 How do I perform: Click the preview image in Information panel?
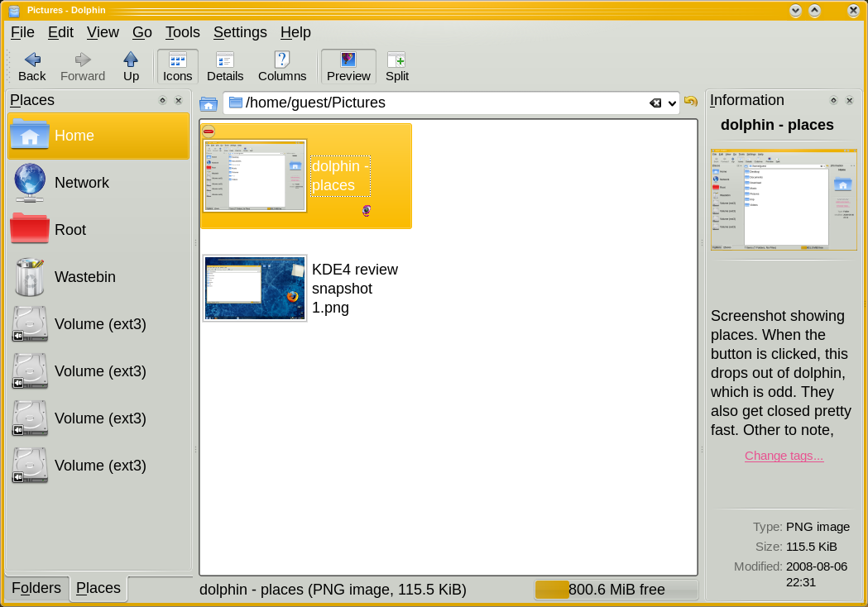(784, 199)
